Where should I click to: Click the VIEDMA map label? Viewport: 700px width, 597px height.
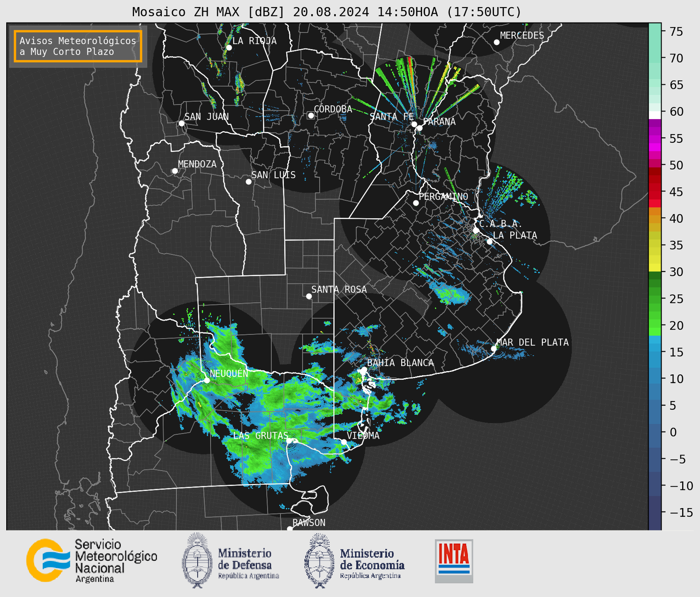point(363,436)
